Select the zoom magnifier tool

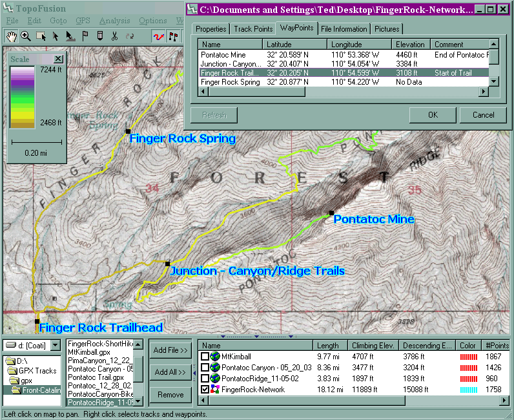pyautogui.click(x=26, y=36)
